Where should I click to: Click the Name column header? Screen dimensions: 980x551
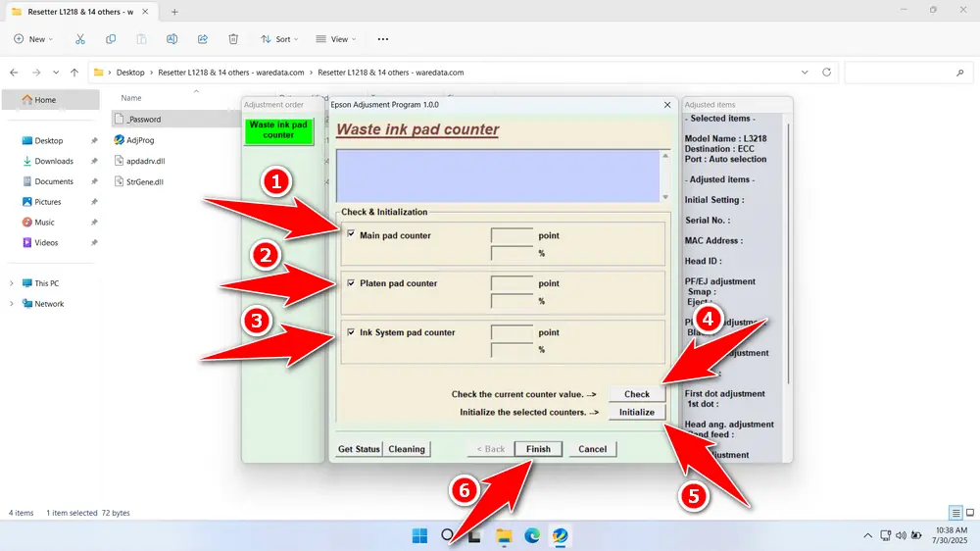tap(131, 98)
